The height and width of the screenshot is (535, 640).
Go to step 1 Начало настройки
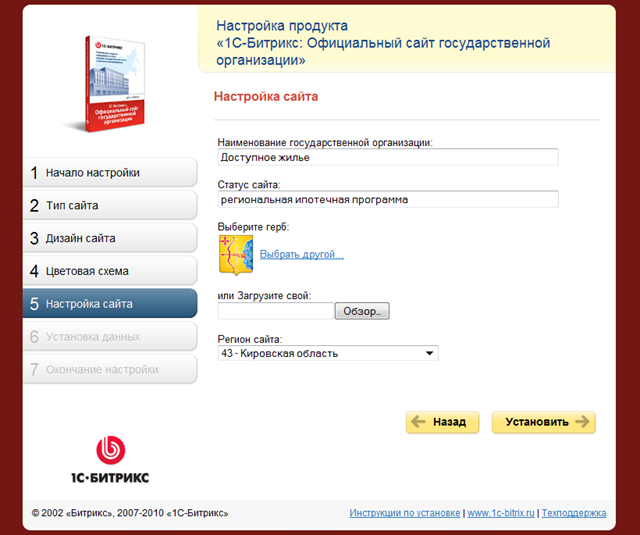(x=110, y=172)
